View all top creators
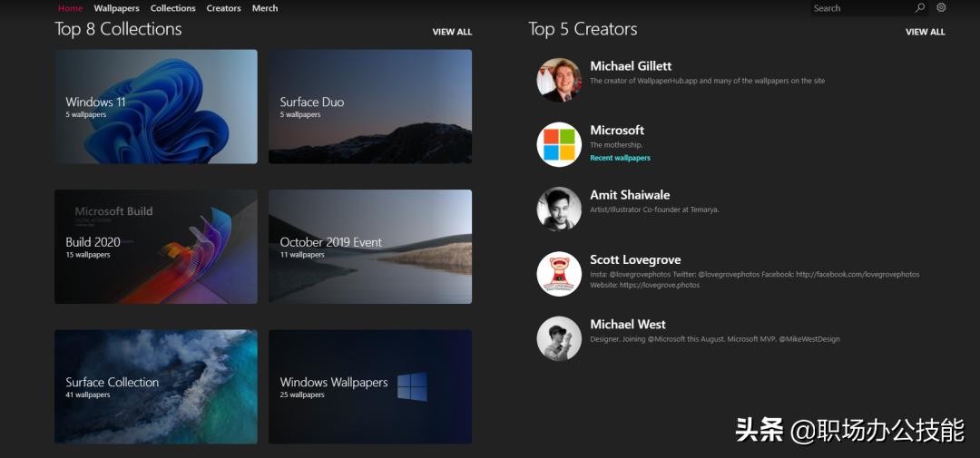This screenshot has width=980, height=458. (x=925, y=32)
